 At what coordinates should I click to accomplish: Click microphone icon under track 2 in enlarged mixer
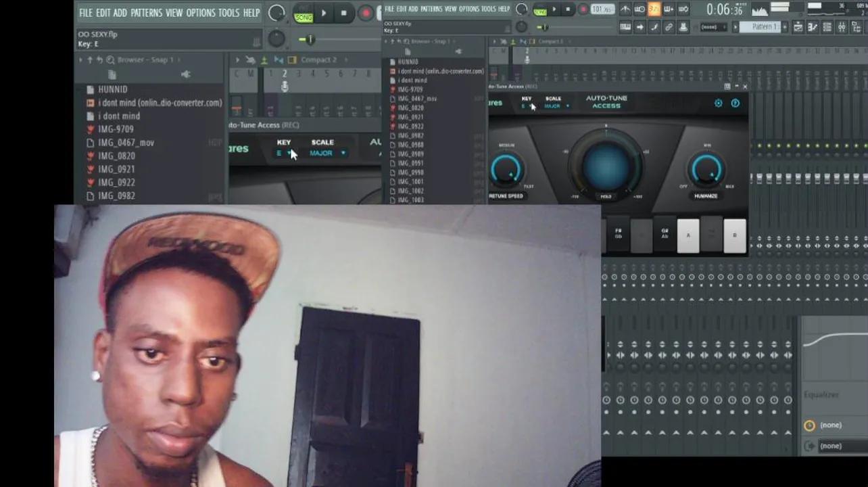click(x=285, y=87)
